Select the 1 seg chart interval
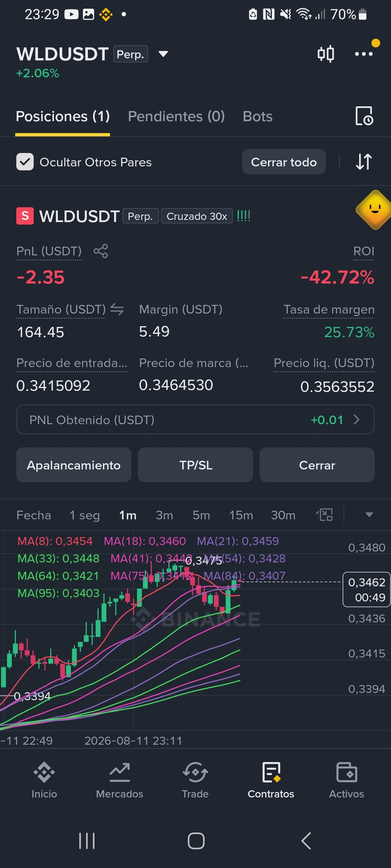This screenshot has height=868, width=391. (x=84, y=515)
